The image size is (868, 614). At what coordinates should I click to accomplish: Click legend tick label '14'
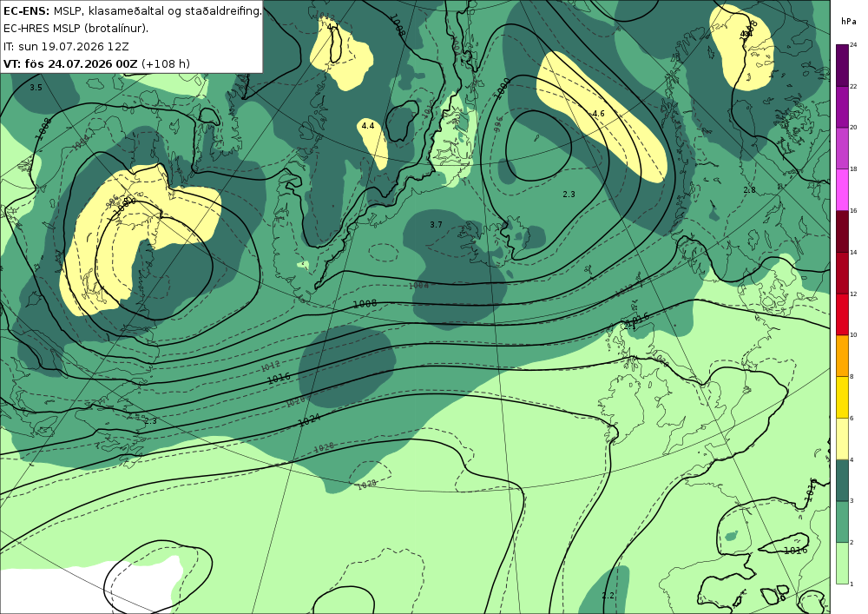click(x=853, y=252)
